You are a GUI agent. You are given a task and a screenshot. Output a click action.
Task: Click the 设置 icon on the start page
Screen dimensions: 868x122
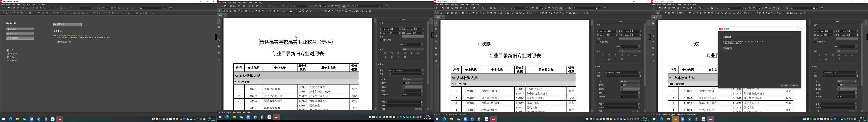8,50
